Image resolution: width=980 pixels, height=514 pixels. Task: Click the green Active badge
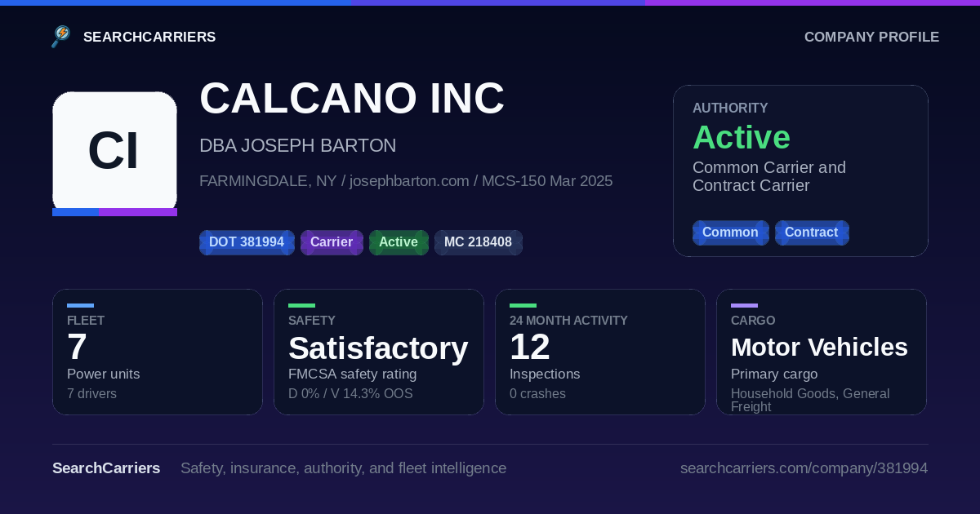[399, 242]
